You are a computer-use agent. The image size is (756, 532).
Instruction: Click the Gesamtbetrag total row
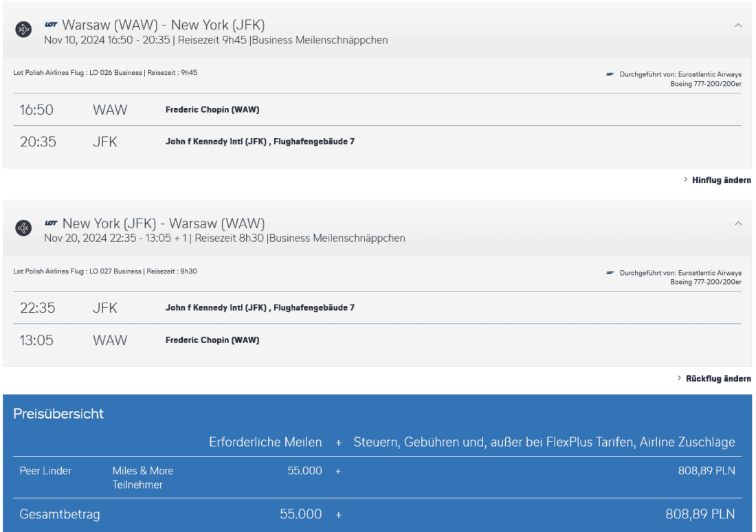click(377, 515)
